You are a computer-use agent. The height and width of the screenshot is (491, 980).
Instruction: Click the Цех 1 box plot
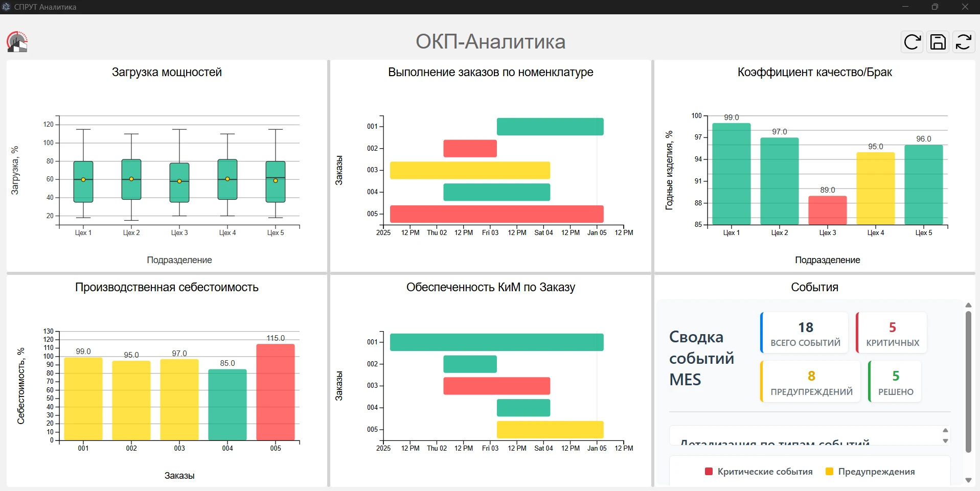83,182
